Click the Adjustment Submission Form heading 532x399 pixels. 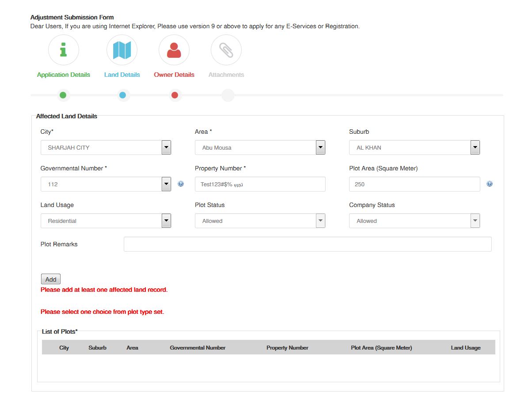pyautogui.click(x=72, y=18)
